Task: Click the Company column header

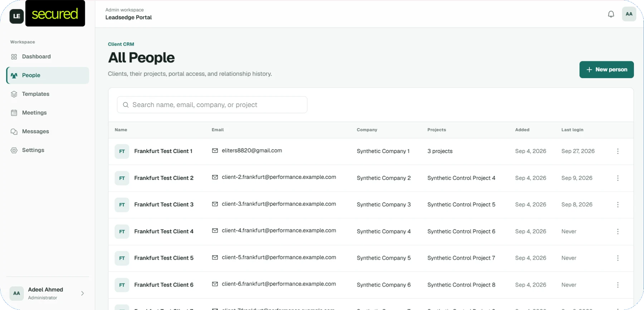Action: point(367,130)
